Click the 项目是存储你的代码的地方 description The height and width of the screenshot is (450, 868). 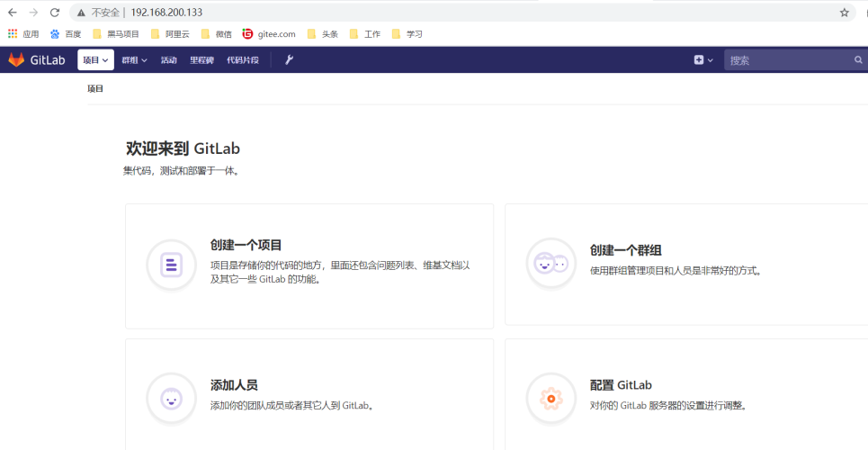pos(340,272)
